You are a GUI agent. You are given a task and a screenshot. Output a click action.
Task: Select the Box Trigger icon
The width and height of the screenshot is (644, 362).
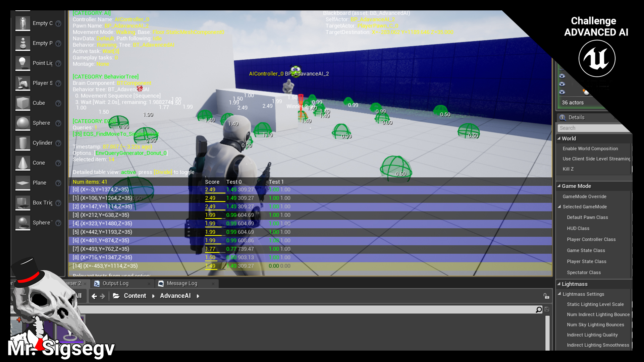[x=22, y=203]
